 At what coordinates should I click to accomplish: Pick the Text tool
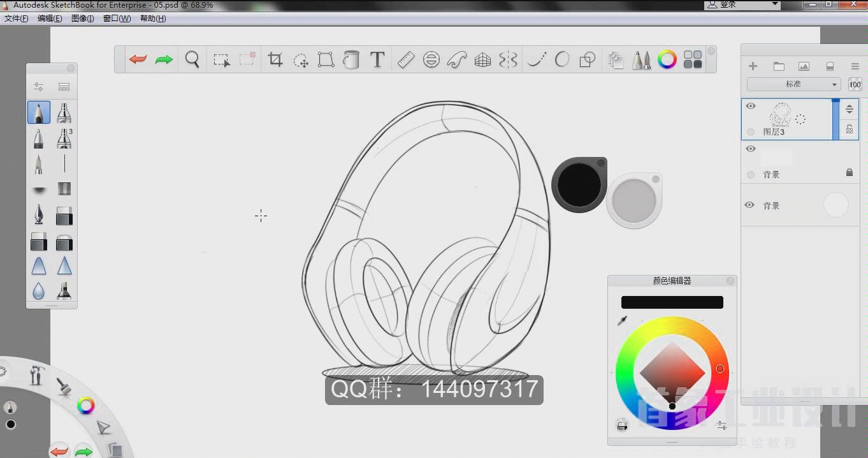(377, 59)
